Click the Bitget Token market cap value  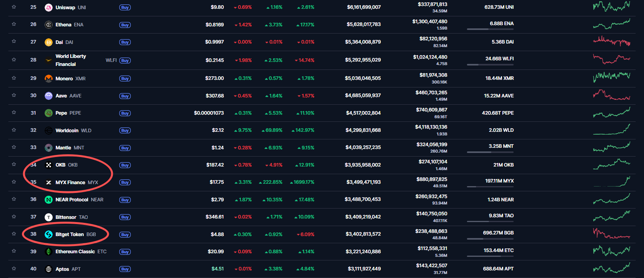coord(363,234)
